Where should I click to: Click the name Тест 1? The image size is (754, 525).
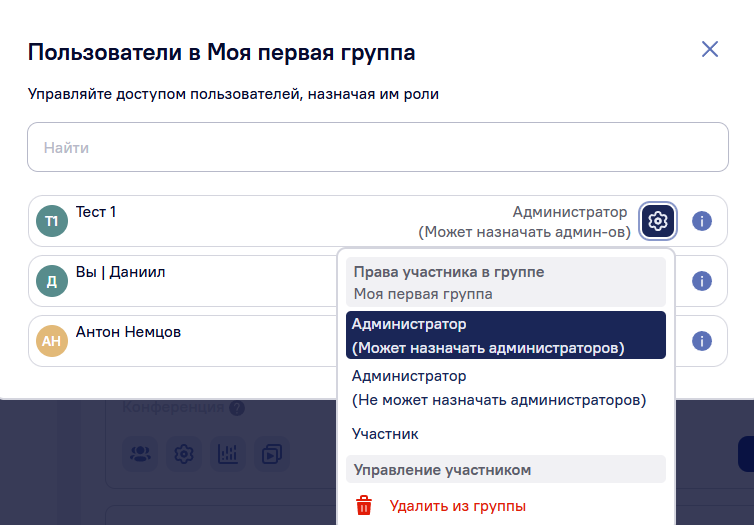96,212
